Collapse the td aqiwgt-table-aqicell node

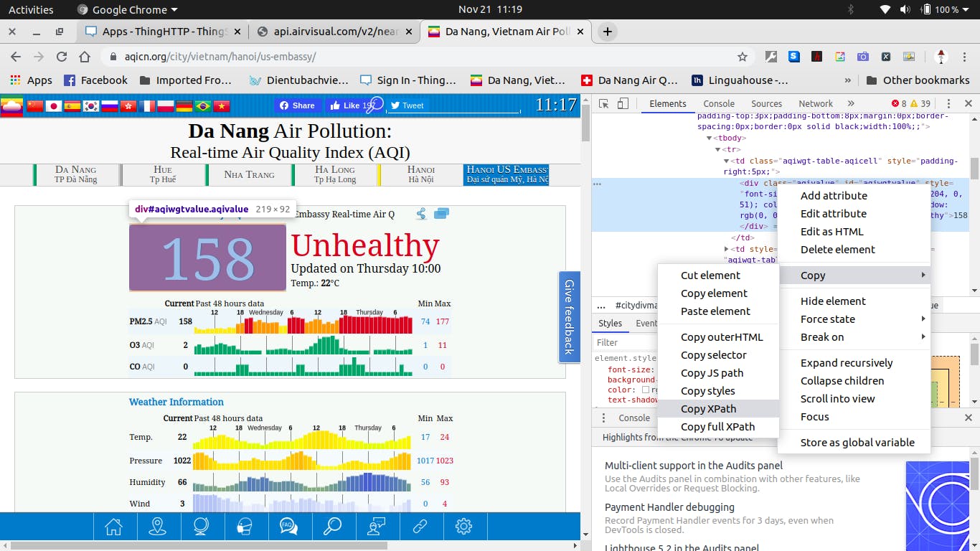tap(726, 161)
